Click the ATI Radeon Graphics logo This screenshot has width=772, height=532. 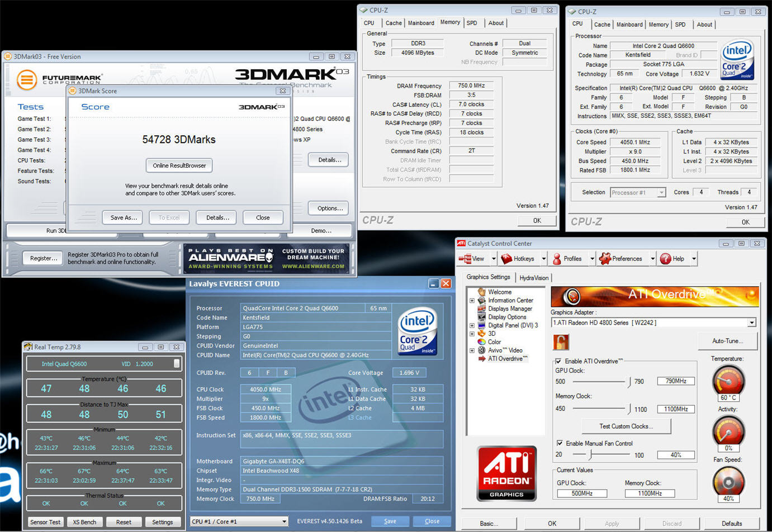[x=506, y=473]
